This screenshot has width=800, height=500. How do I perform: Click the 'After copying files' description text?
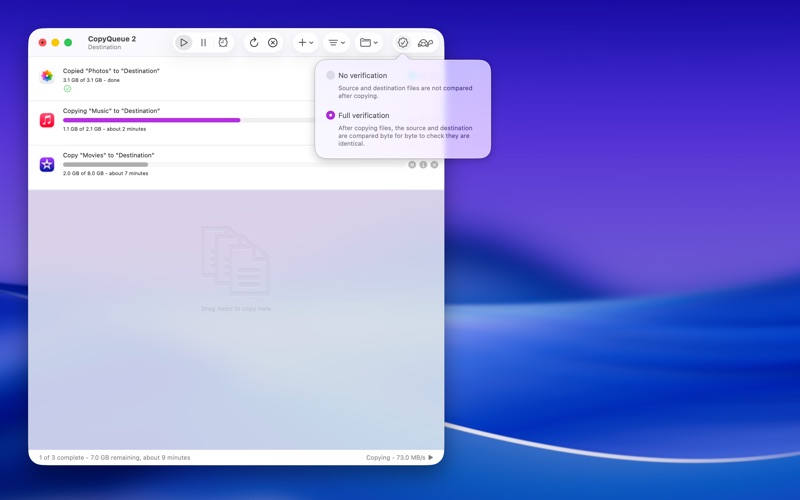(405, 136)
